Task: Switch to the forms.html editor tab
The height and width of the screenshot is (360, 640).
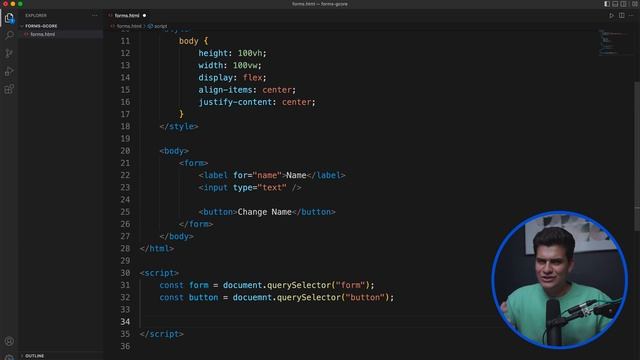Action: (127, 16)
